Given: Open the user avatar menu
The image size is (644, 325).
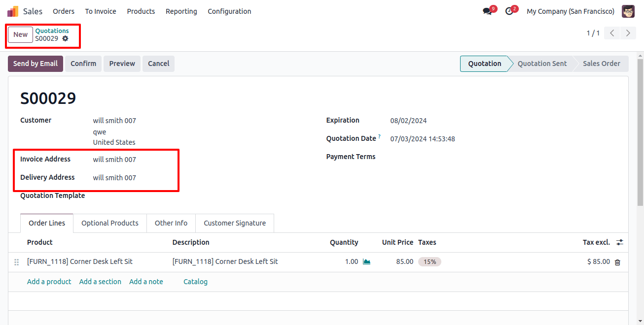Looking at the screenshot, I should pos(628,11).
